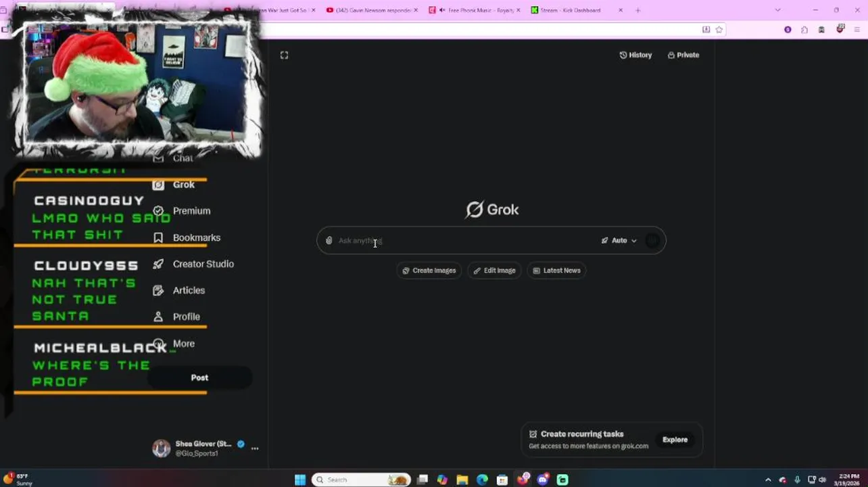
Task: Open a new browser tab with plus
Action: coord(637,10)
